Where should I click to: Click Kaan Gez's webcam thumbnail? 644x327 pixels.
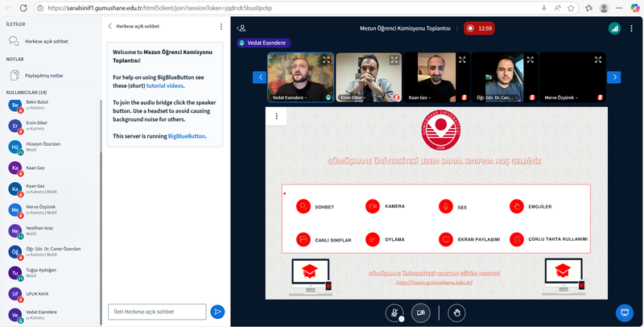[436, 77]
